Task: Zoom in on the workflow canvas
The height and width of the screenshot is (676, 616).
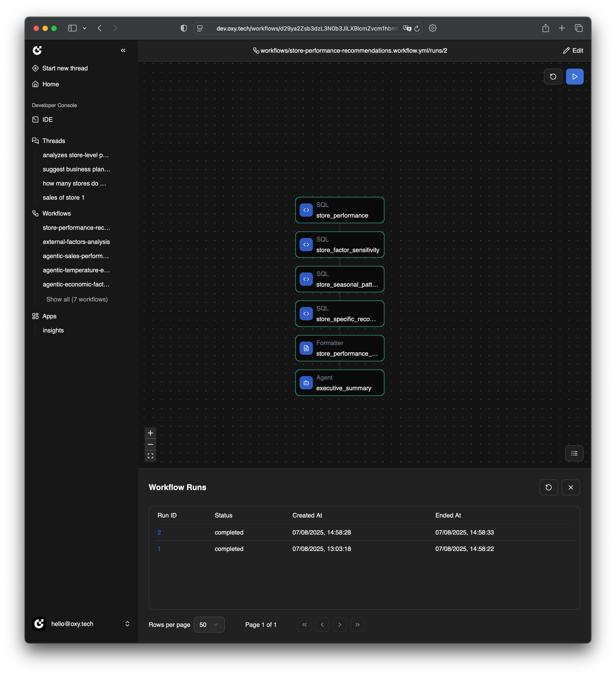Action: point(150,433)
